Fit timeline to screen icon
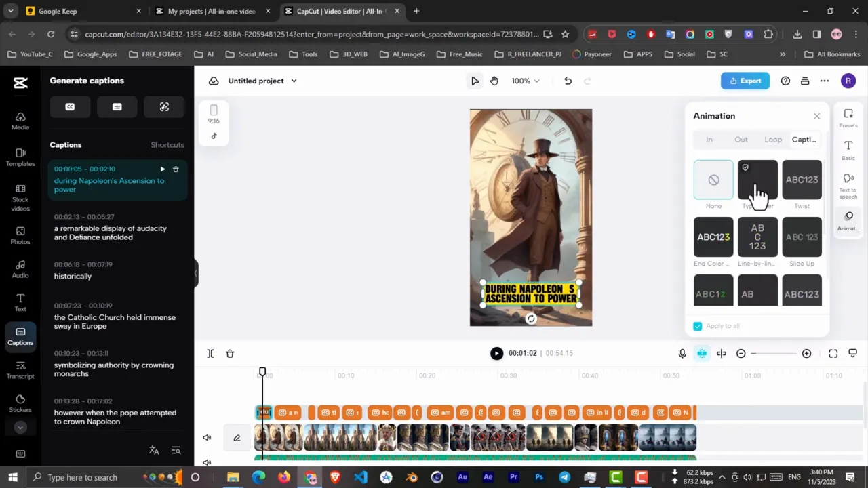This screenshot has height=488, width=868. [833, 354]
